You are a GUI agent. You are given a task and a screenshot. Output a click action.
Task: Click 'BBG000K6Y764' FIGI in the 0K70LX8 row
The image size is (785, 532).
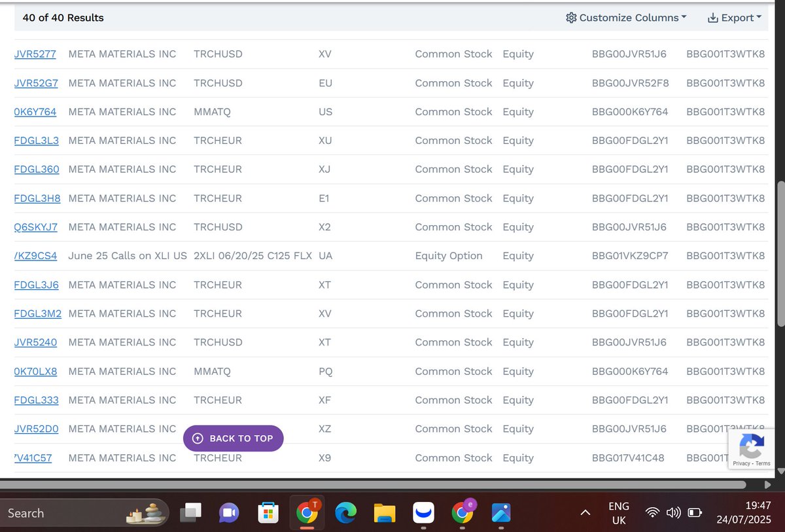tap(630, 371)
